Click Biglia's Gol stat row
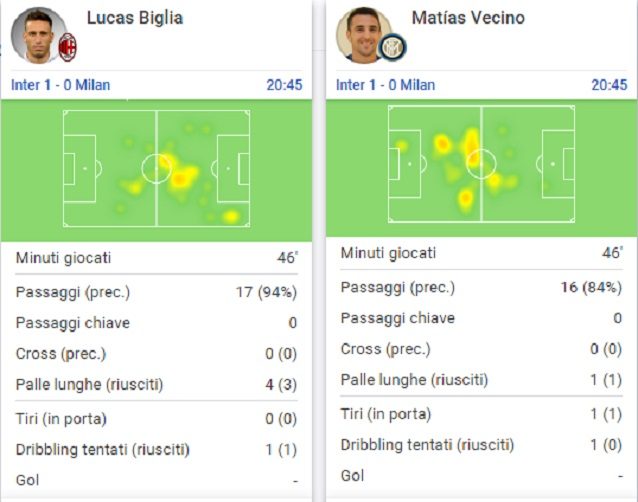Screen dimensions: 638x502 pyautogui.click(x=156, y=480)
